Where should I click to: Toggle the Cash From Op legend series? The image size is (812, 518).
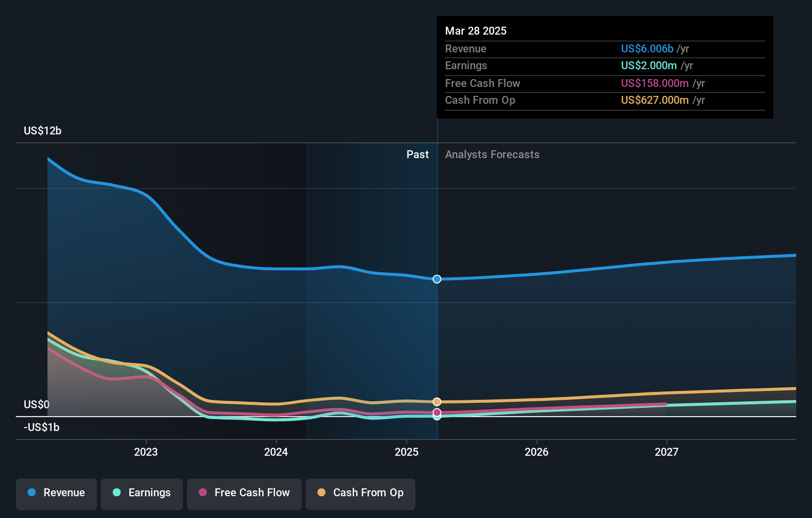[361, 493]
